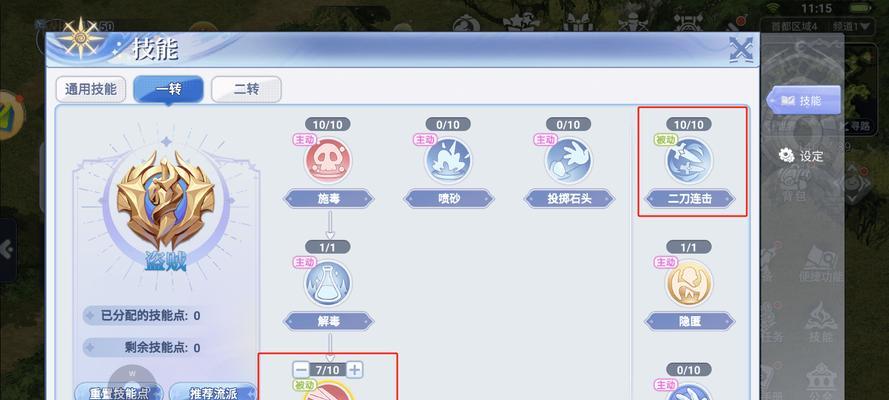Select the 技能 side panel tab

click(x=803, y=101)
